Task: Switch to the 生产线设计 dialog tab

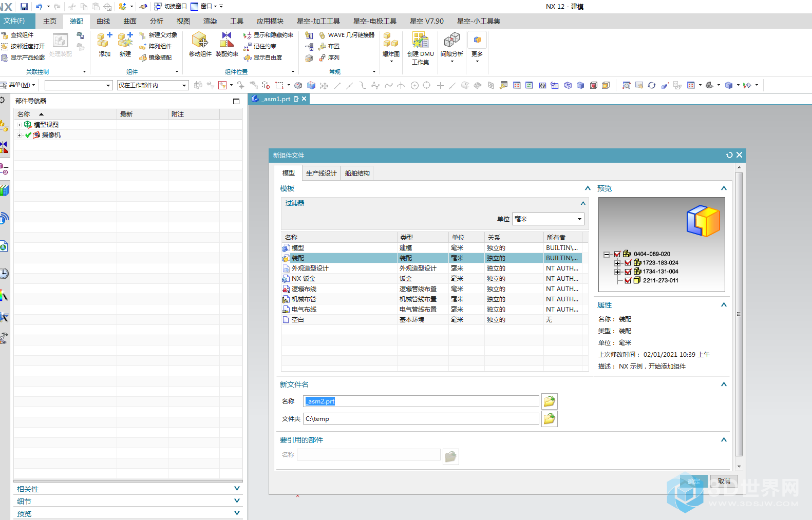Action: pos(321,174)
